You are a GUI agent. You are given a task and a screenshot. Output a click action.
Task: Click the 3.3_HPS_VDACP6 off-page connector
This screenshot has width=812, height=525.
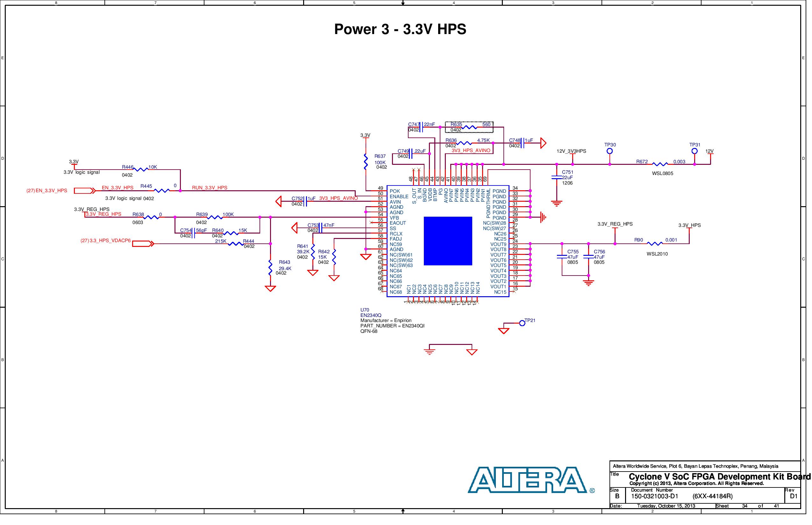(x=143, y=244)
